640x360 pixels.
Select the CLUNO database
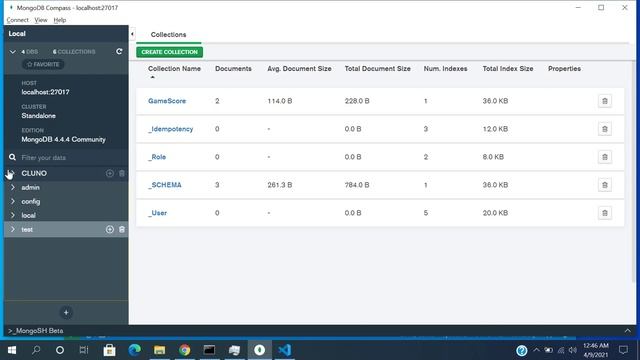pos(34,173)
